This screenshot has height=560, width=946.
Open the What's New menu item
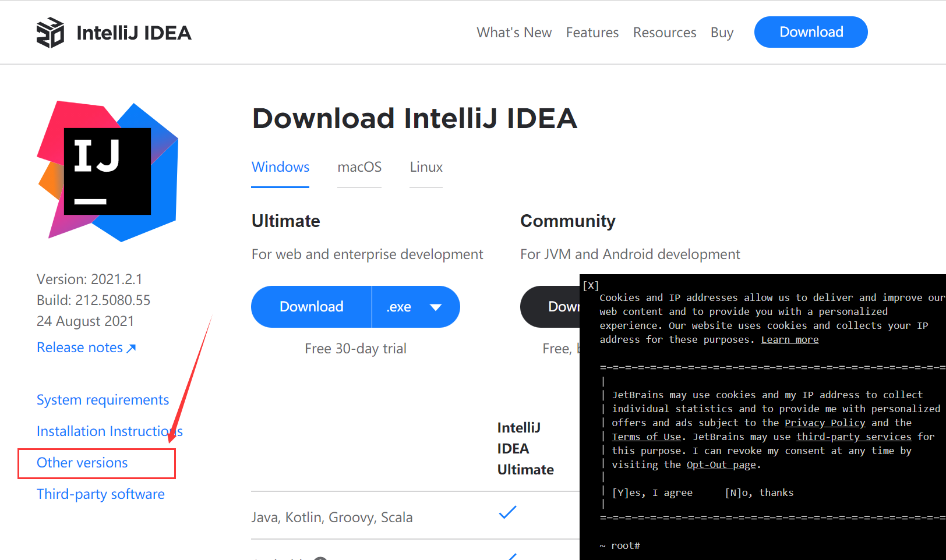pos(514,33)
